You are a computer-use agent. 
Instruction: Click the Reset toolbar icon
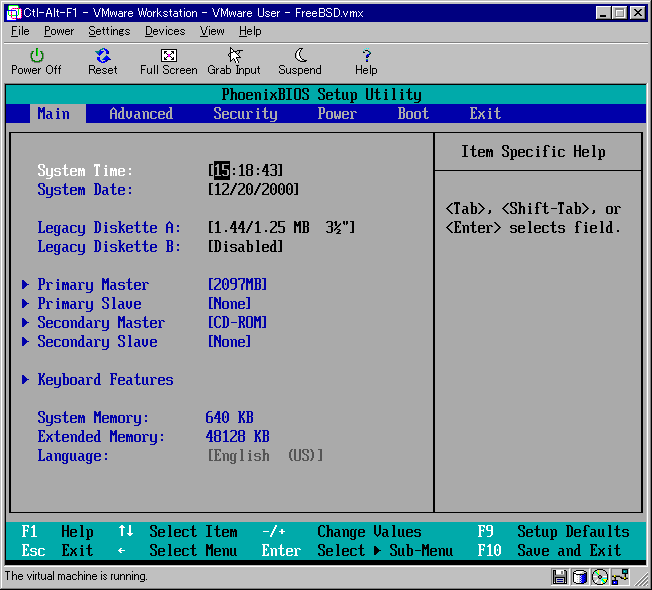click(103, 55)
